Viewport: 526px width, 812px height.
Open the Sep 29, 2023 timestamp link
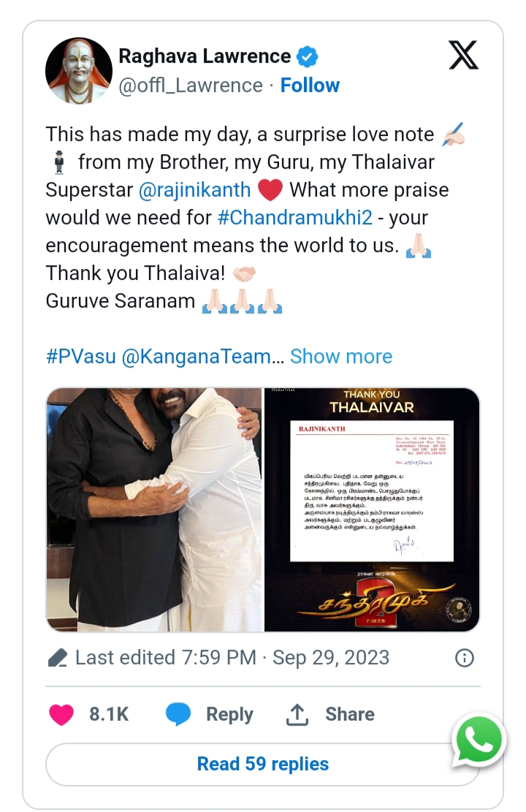point(331,659)
